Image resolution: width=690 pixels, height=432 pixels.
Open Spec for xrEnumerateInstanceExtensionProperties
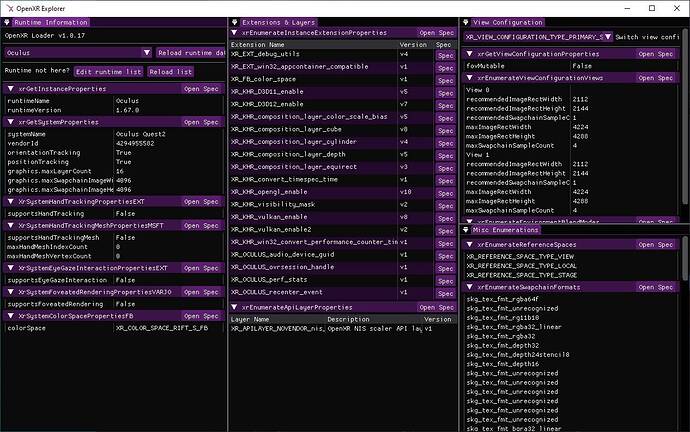(437, 33)
